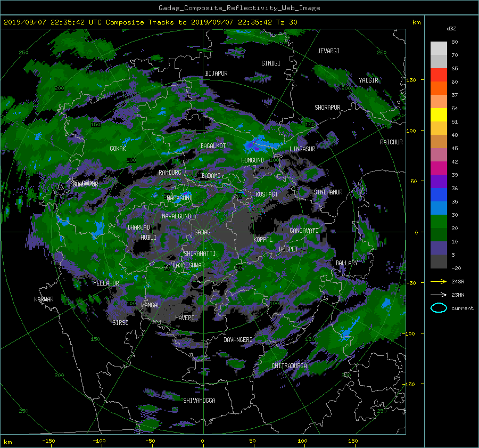The image size is (479, 448).
Task: Pick the light gray 70-80 dBZ swatch
Action: tap(439, 48)
